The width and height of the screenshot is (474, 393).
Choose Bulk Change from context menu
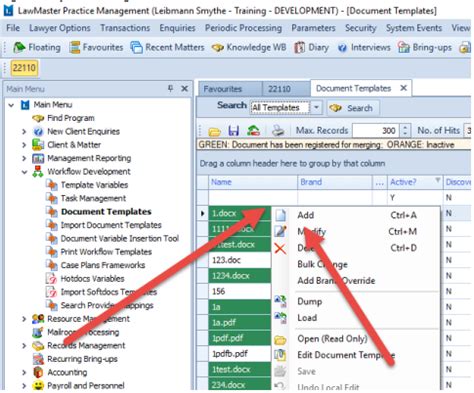point(356,264)
